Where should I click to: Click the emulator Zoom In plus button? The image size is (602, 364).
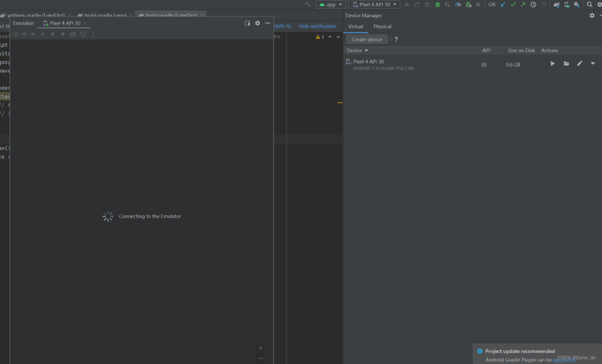point(261,348)
